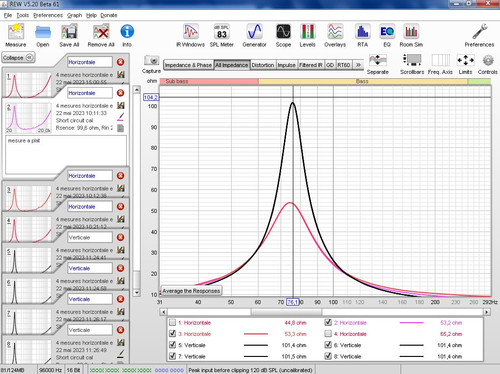
Task: Select measurement 3 thumbnail
Action: tap(28, 198)
